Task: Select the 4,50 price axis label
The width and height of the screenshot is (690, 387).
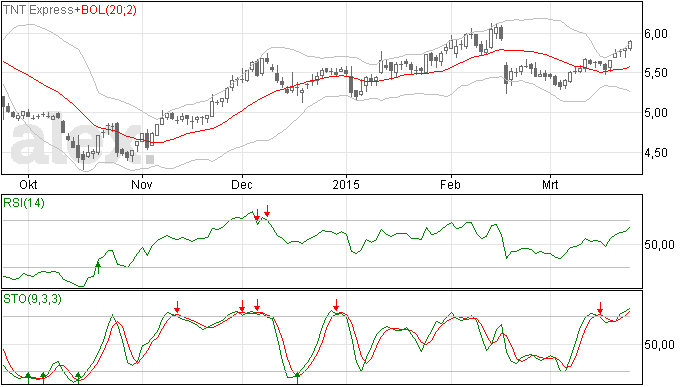Action: pos(656,153)
